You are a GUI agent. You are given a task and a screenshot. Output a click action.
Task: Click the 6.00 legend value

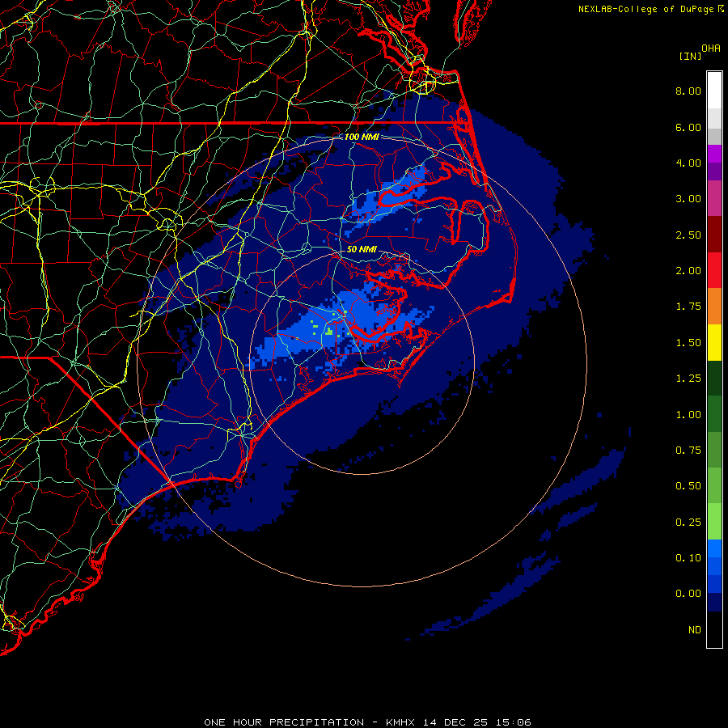[x=688, y=127]
